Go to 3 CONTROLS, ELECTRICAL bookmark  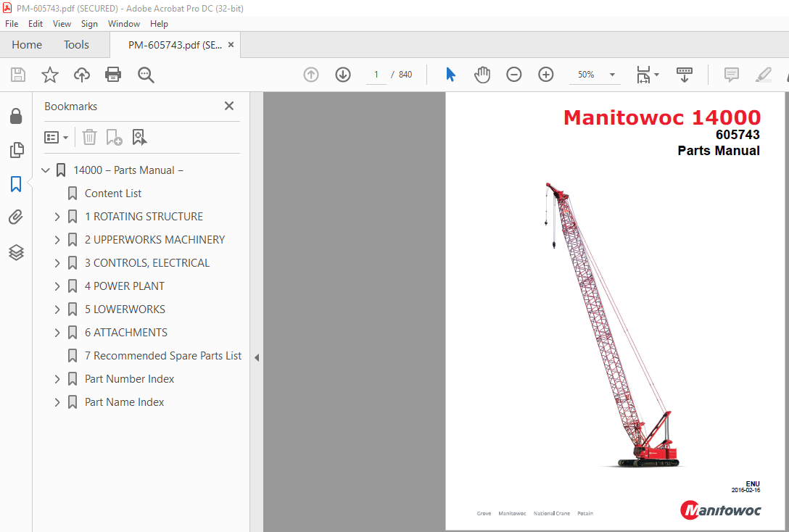click(x=147, y=263)
